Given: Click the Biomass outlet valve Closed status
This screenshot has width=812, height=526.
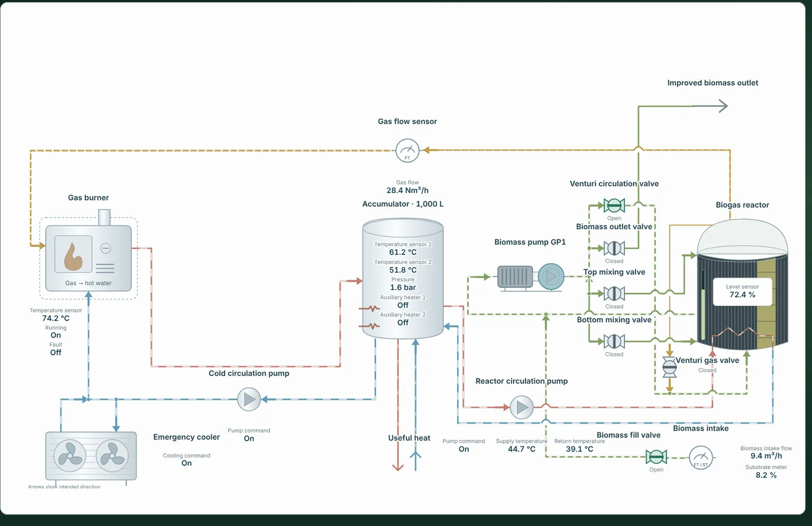Looking at the screenshot, I should pos(614,261).
